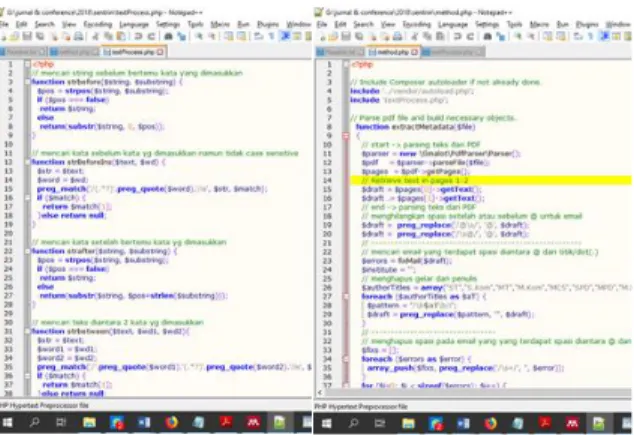
Task: Collapse foreach $errors fold at line 34, method.php
Action: click(346, 359)
